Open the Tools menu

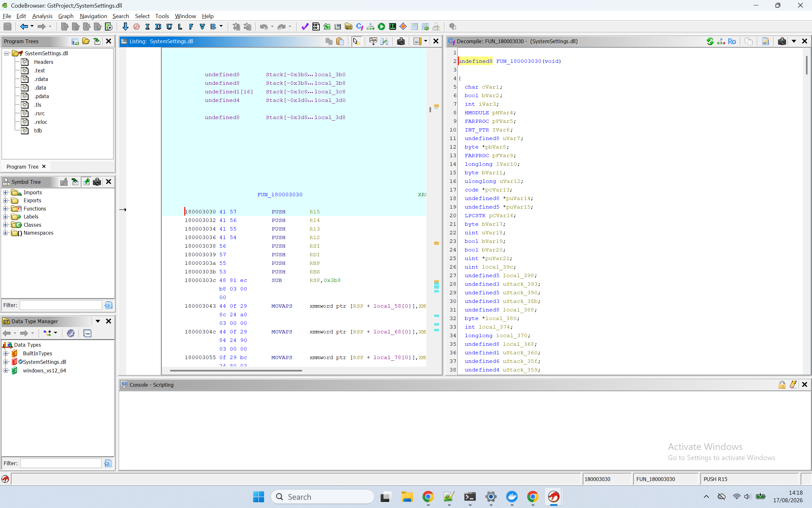162,16
